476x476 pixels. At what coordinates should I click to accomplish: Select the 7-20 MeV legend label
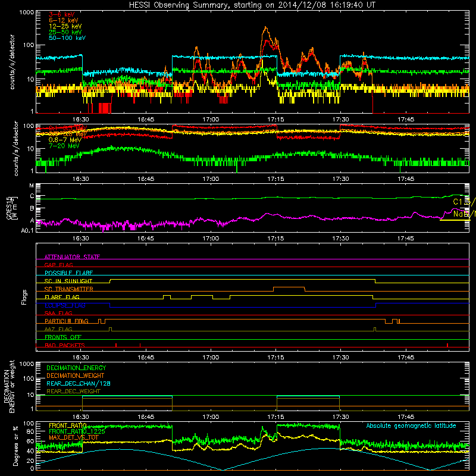(x=64, y=146)
